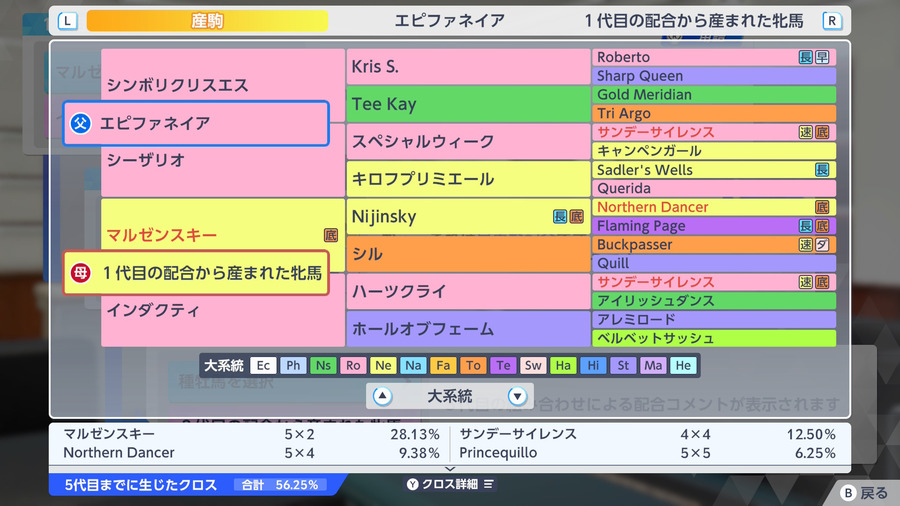Select ホールオブフェーム in the pedigree
Screen dimensions: 900x506
tap(468, 329)
